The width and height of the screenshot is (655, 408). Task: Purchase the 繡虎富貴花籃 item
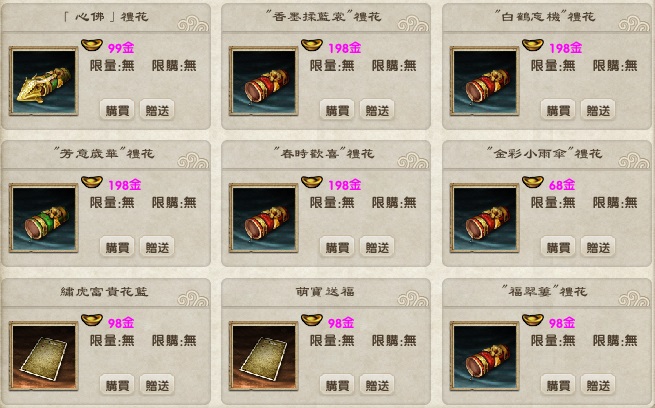point(117,385)
